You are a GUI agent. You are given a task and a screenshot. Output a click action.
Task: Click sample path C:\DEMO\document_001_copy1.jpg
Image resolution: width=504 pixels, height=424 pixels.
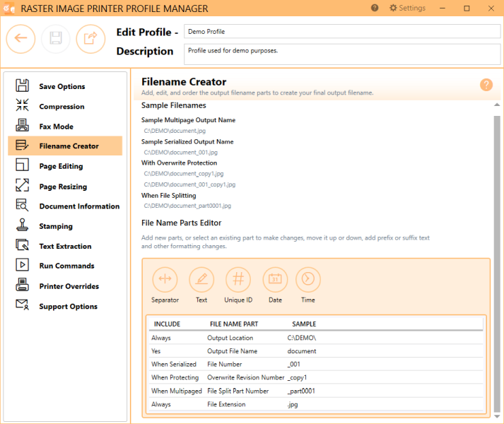point(189,184)
